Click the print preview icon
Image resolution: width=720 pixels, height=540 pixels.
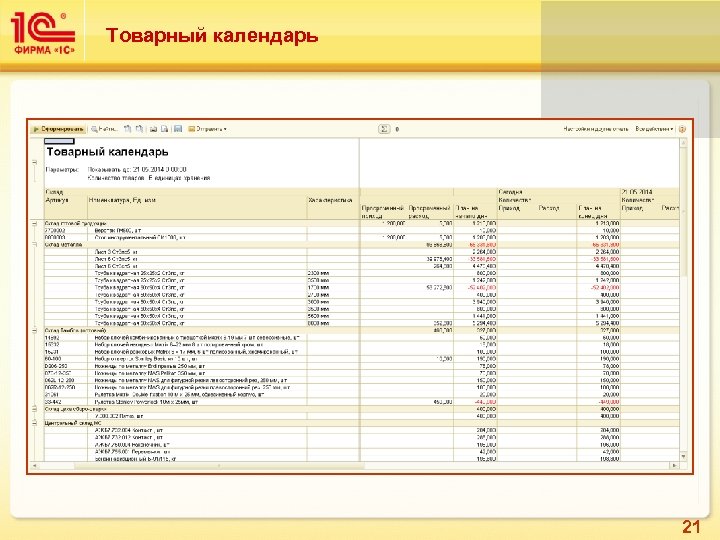[x=164, y=129]
